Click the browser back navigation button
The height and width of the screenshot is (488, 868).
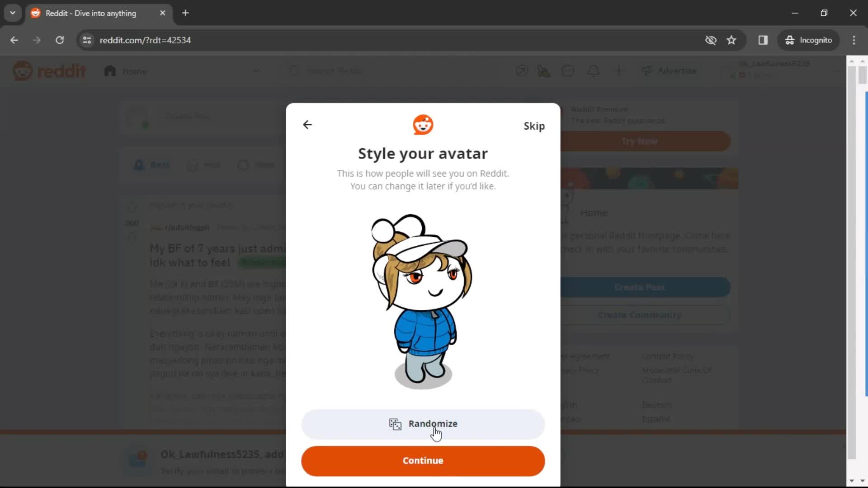(x=14, y=40)
